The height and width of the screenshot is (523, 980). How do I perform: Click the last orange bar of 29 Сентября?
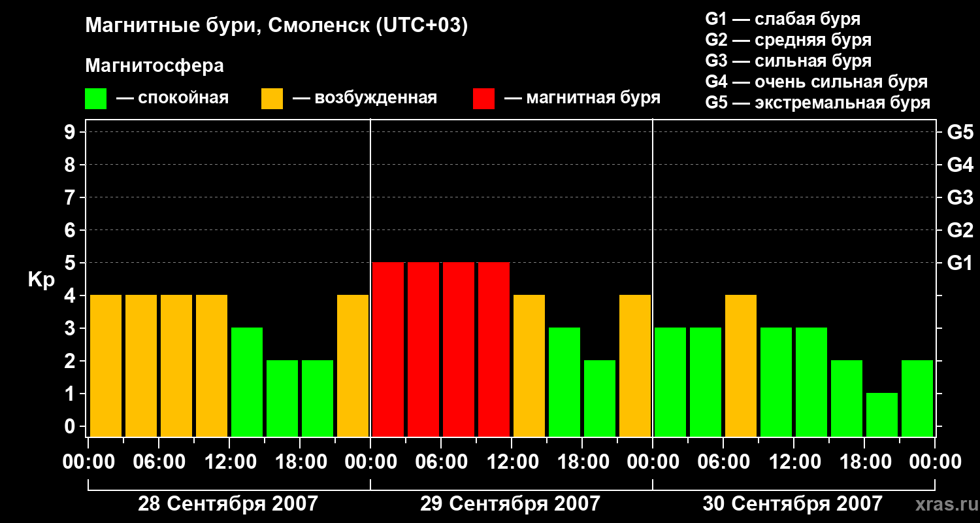(635, 365)
